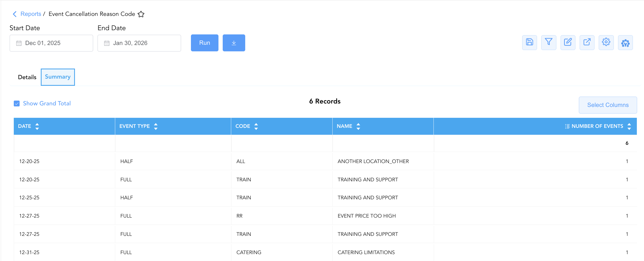
Task: Sort by the NAME column arrows
Action: (x=358, y=126)
